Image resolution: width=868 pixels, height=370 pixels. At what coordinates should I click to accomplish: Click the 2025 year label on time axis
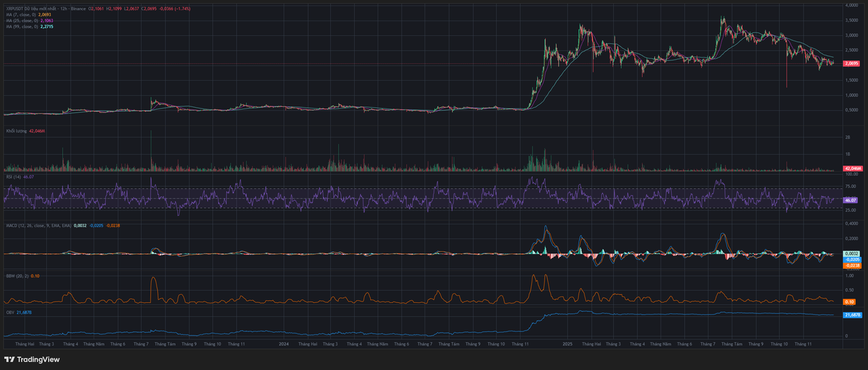pos(567,344)
